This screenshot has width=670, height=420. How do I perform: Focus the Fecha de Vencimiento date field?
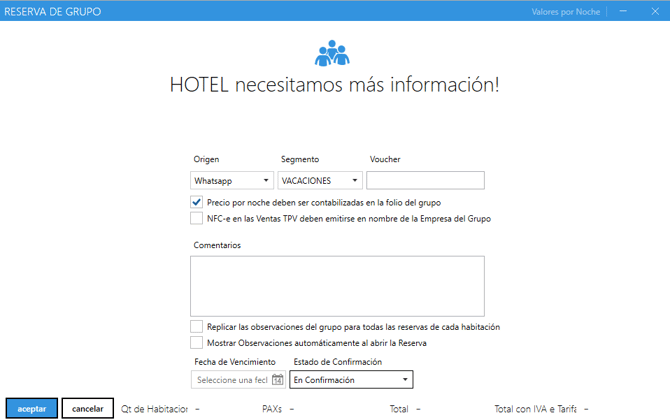[x=231, y=380]
